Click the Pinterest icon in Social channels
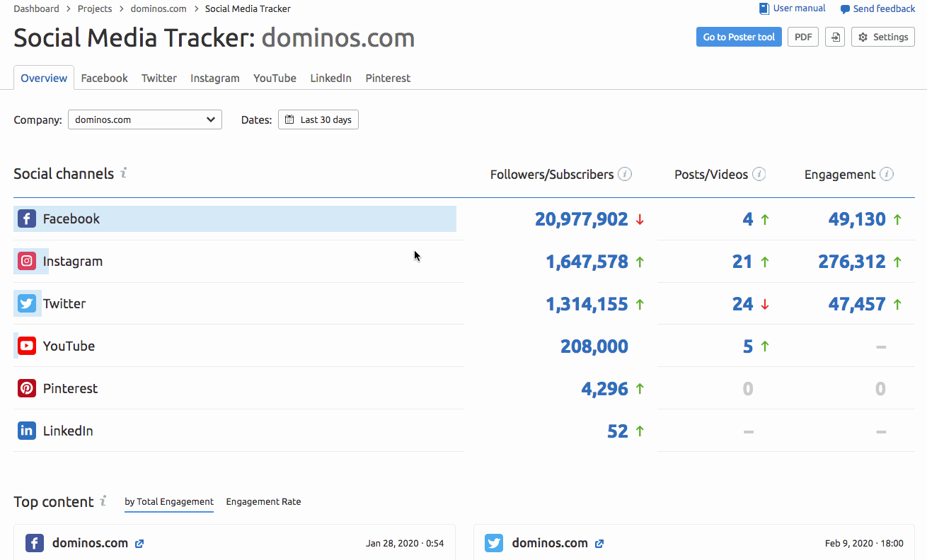The height and width of the screenshot is (560, 927). tap(27, 388)
